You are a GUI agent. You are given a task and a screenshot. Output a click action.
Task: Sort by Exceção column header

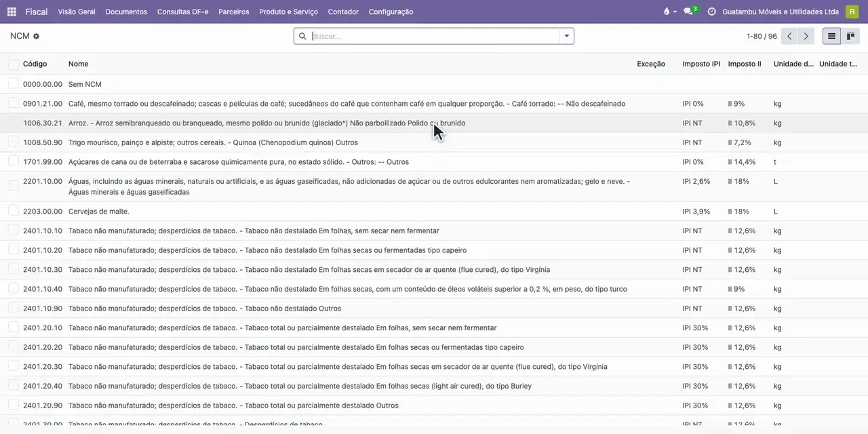click(651, 64)
